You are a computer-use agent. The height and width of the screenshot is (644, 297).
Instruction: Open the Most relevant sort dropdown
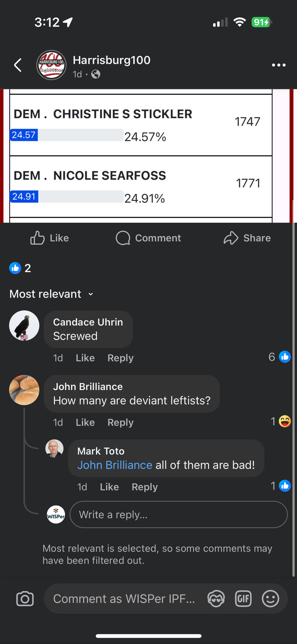point(51,294)
